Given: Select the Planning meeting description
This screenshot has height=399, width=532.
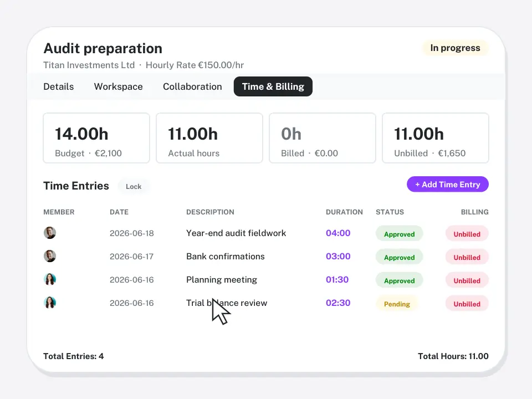Looking at the screenshot, I should pos(222,279).
